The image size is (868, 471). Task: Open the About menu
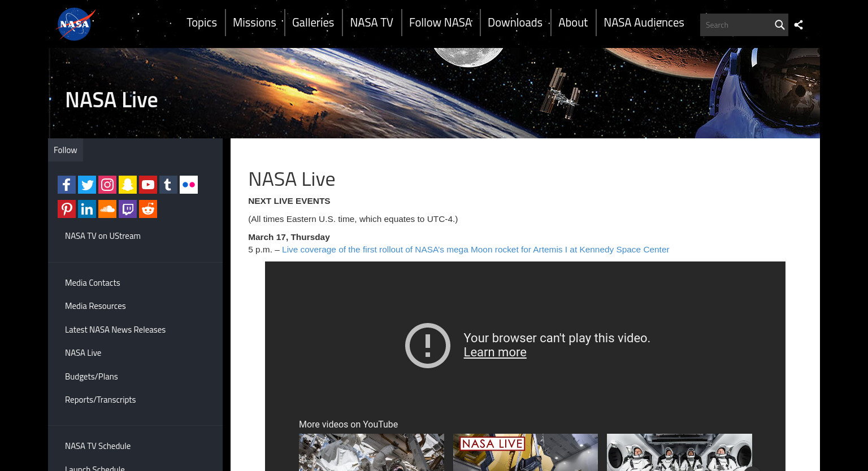pos(573,23)
